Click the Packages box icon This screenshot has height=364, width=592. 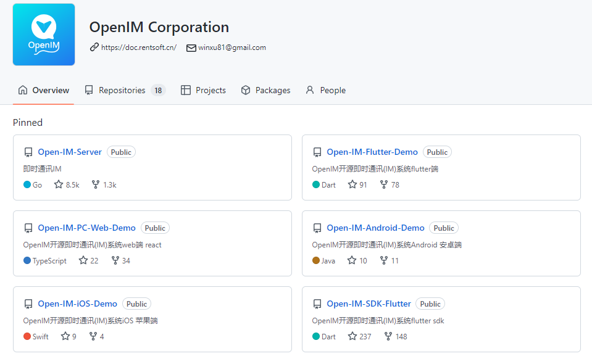pyautogui.click(x=245, y=90)
